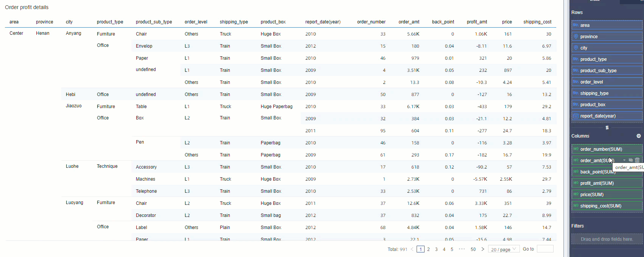Click the area column header
Viewport: 644px width, 257px height.
14,22
